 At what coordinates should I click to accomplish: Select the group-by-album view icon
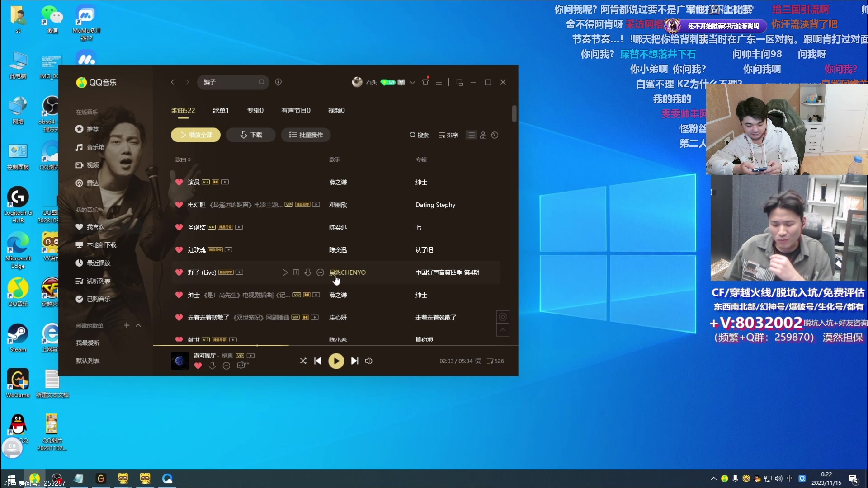495,135
